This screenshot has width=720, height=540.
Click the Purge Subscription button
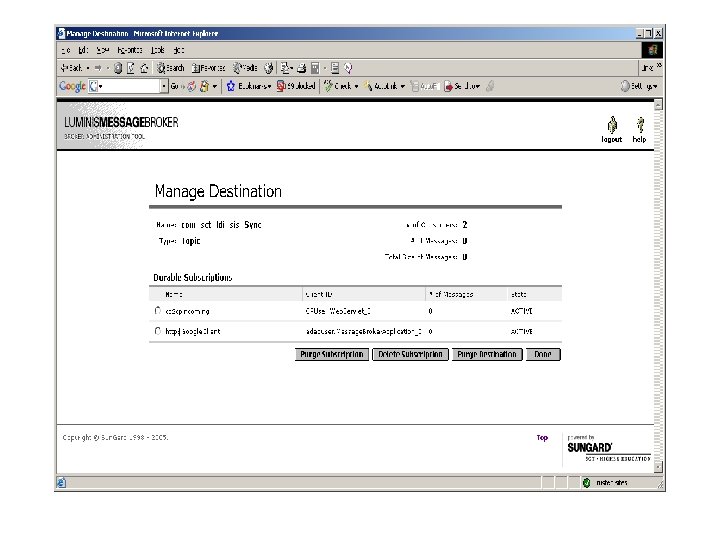(332, 354)
